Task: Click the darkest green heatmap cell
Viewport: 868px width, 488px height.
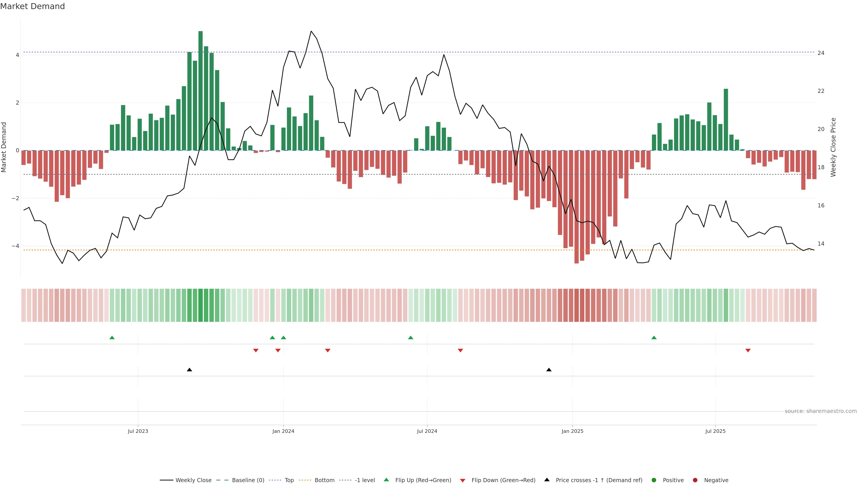Action: pyautogui.click(x=200, y=305)
